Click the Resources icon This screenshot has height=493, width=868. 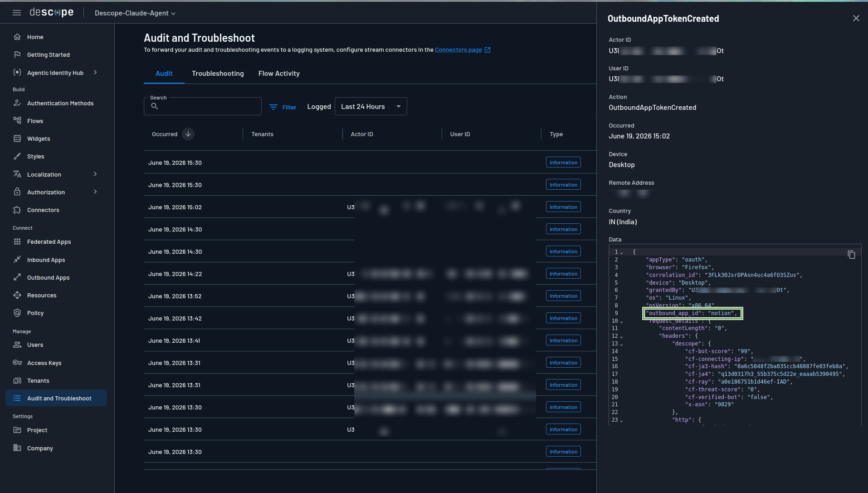pyautogui.click(x=17, y=295)
